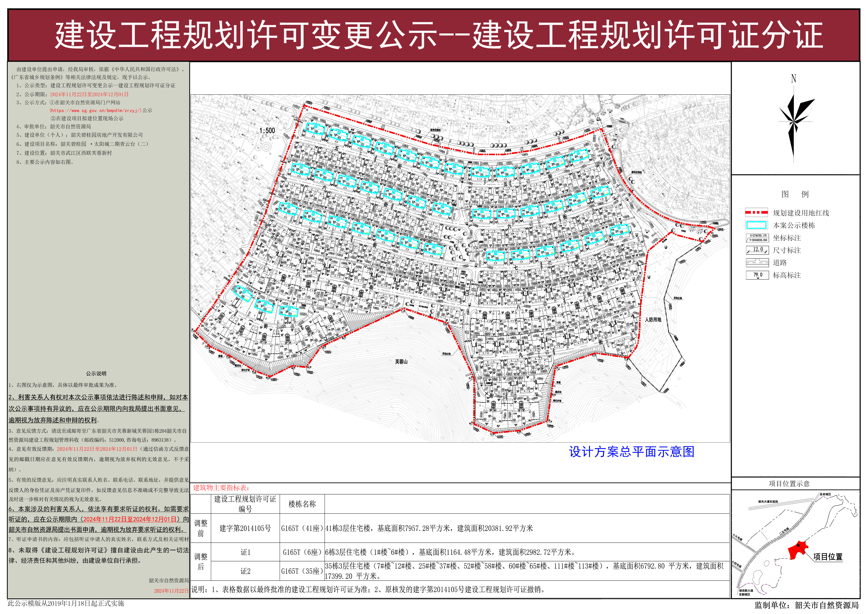Click the cell G165T(41座)
This screenshot has width=868, height=614.
point(302,528)
